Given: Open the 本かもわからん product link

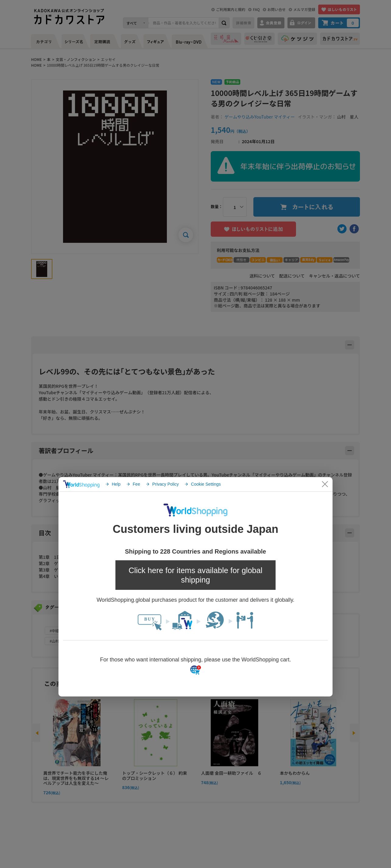Looking at the screenshot, I should pyautogui.click(x=295, y=773).
